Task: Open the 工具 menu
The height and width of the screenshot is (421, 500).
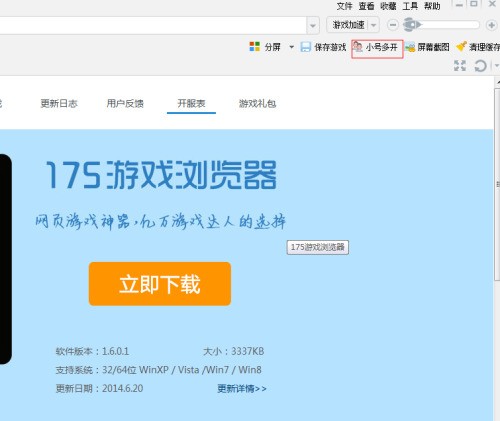Action: [410, 6]
